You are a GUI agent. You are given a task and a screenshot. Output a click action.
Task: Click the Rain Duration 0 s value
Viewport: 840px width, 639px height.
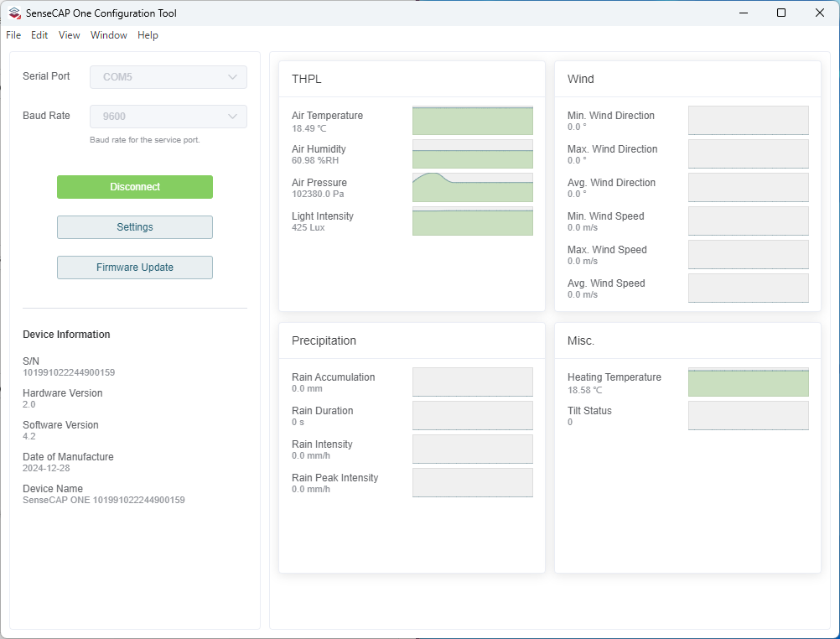(x=298, y=422)
